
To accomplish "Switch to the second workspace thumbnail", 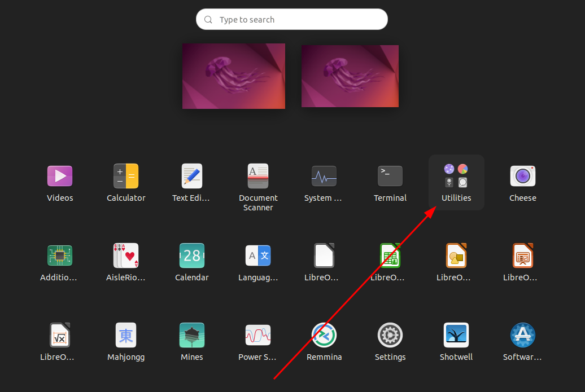I will tap(350, 76).
